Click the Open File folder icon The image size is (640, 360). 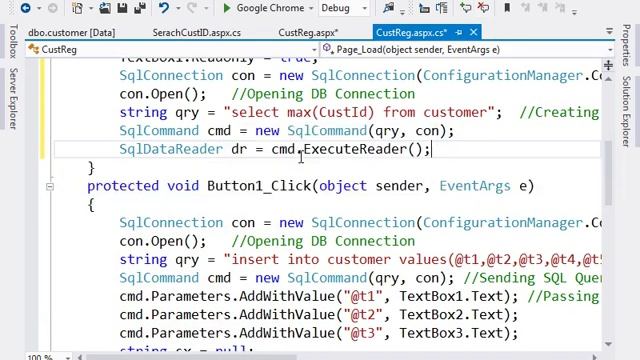(x=104, y=8)
